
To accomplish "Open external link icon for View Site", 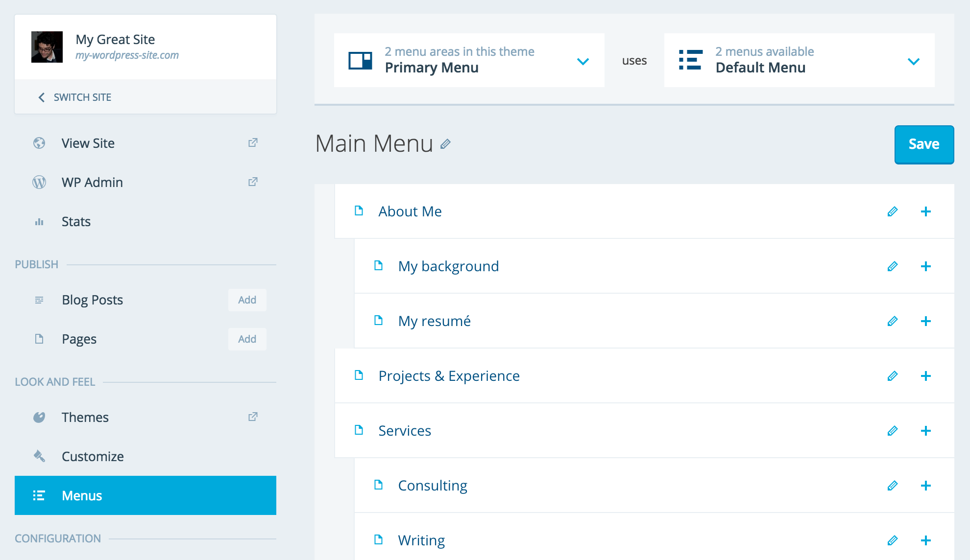I will coord(253,143).
